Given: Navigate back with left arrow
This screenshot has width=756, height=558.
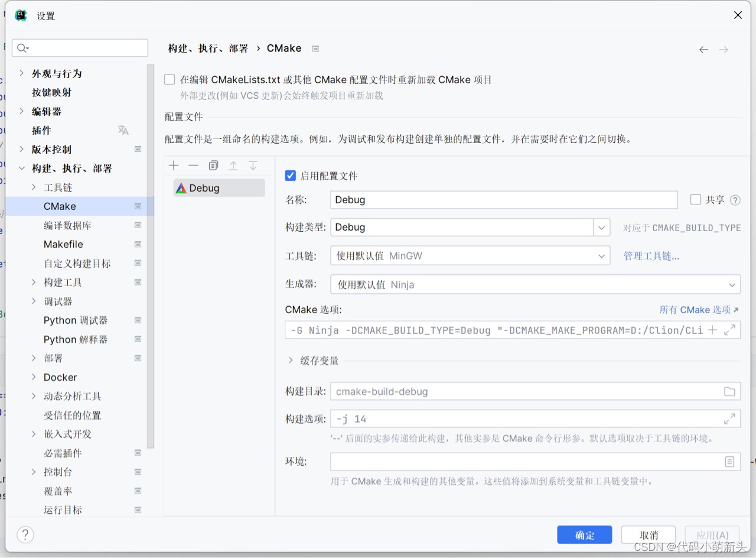Looking at the screenshot, I should (x=703, y=50).
